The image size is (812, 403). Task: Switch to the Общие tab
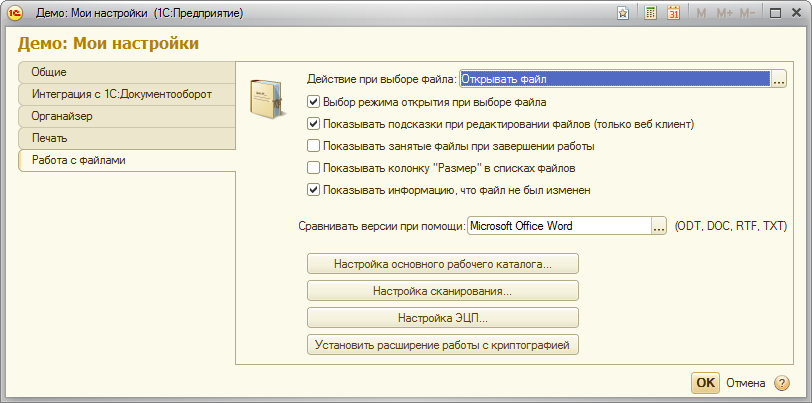126,72
